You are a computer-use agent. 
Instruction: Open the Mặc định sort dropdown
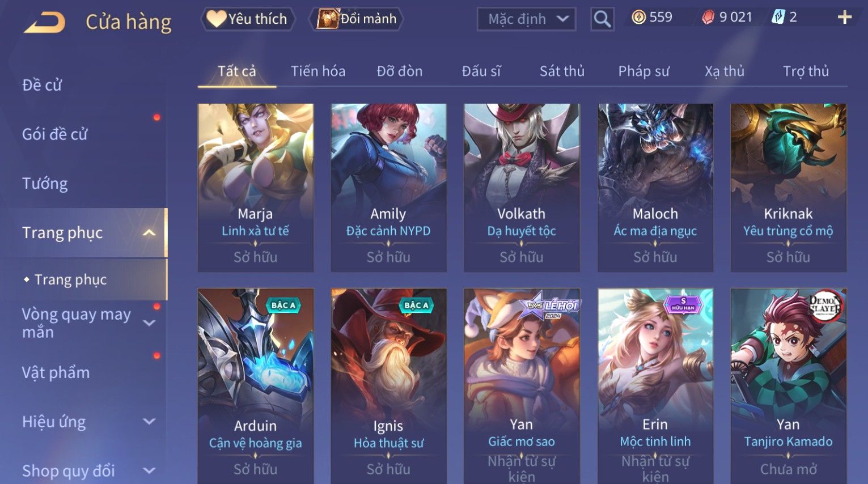tap(526, 19)
